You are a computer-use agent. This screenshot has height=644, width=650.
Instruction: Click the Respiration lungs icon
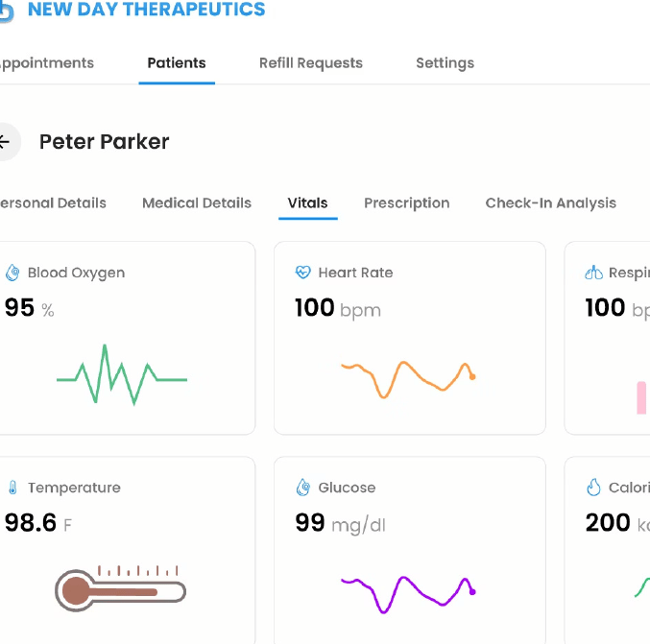pyautogui.click(x=593, y=273)
